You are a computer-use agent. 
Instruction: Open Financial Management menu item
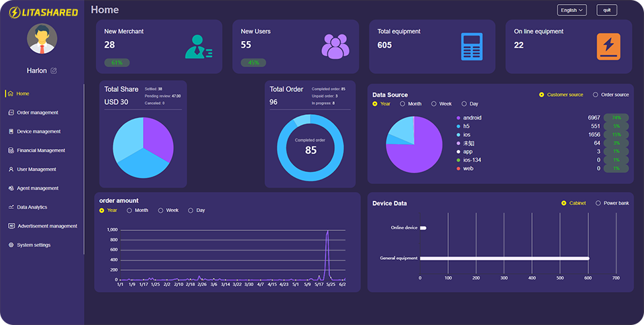[x=41, y=150]
